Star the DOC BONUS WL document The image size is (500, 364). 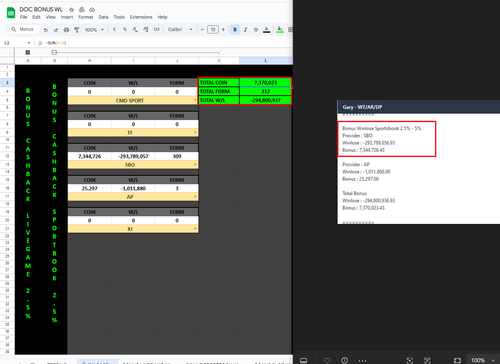coord(71,10)
